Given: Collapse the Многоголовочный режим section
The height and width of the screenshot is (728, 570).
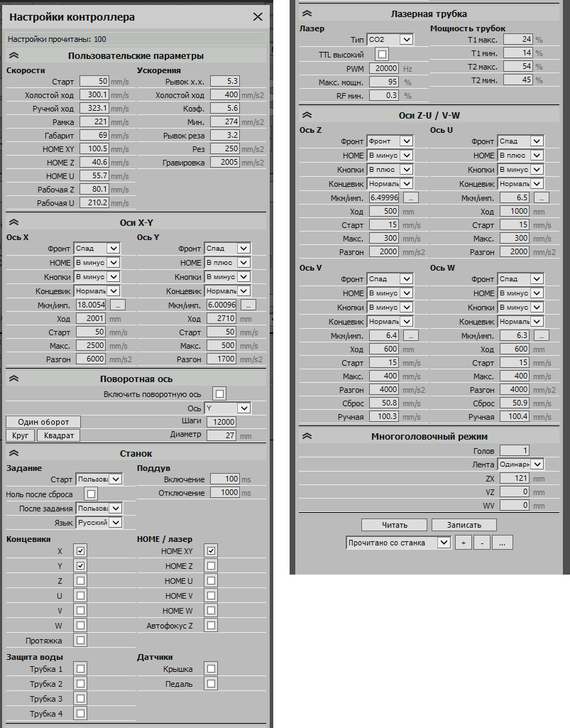Looking at the screenshot, I should click(x=307, y=436).
